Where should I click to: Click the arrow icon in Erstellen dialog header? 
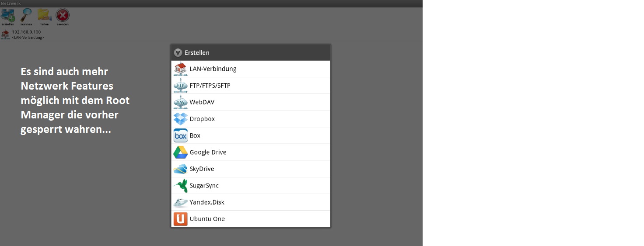pyautogui.click(x=178, y=52)
